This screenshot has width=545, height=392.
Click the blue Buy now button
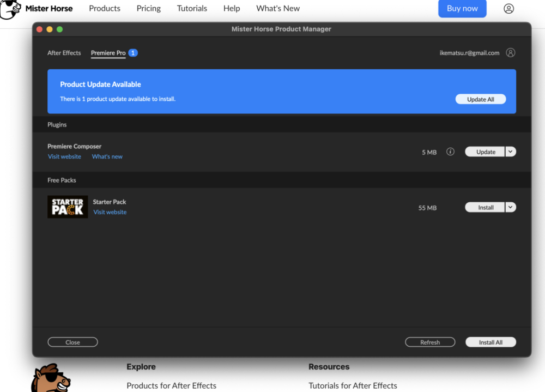click(462, 9)
